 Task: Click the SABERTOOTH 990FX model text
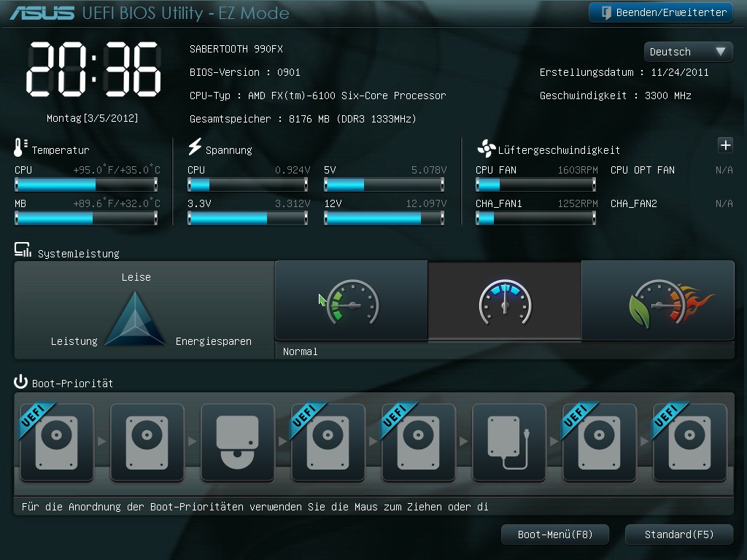pos(236,49)
